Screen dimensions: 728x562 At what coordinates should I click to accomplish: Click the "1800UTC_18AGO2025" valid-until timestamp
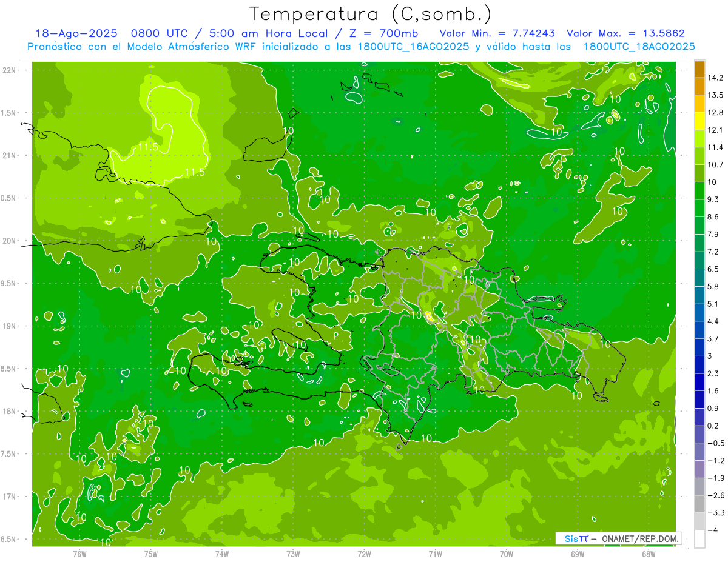[x=639, y=47]
